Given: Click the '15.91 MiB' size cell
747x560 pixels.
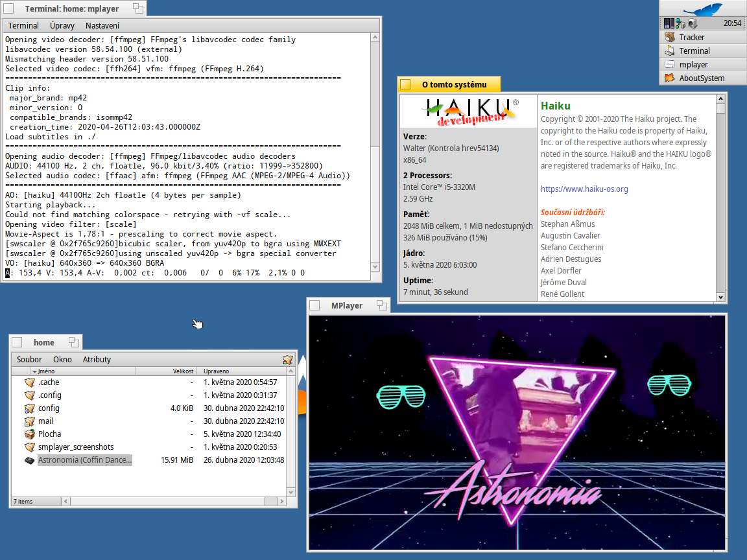Looking at the screenshot, I should pyautogui.click(x=177, y=460).
